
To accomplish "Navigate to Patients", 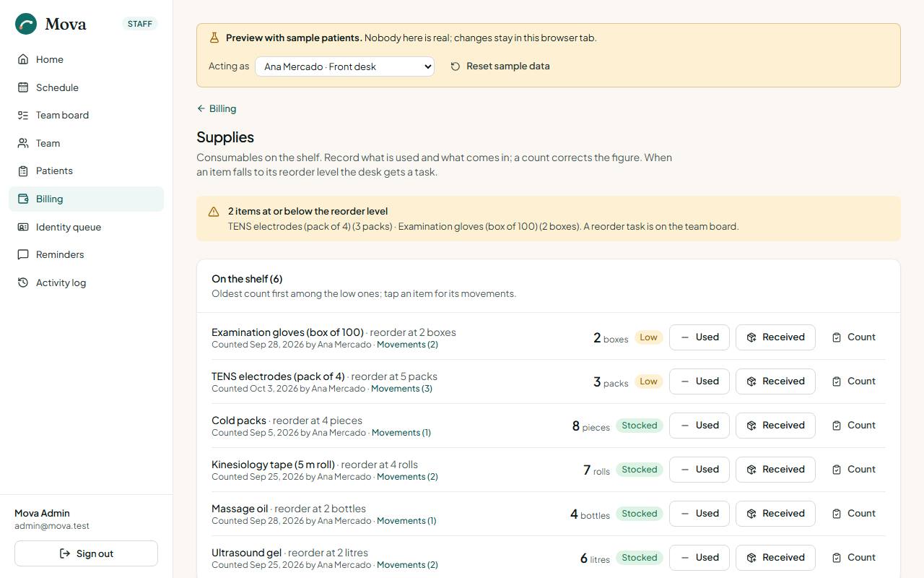I will pos(87,171).
